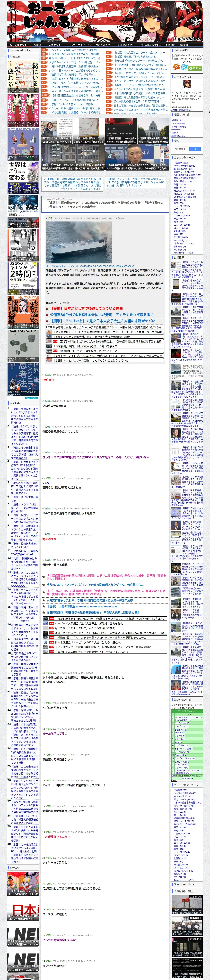Open the Nintendo Switch 2 転売屋 thumbnail card
This screenshot has width=210, height=980.
click(121, 131)
